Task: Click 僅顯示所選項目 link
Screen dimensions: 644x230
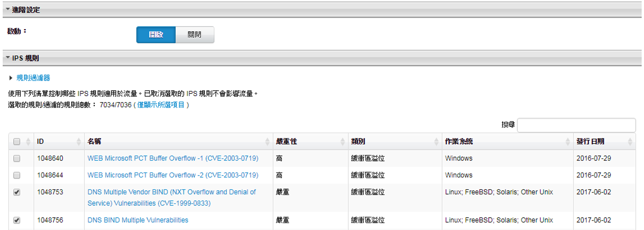Action: pos(161,105)
